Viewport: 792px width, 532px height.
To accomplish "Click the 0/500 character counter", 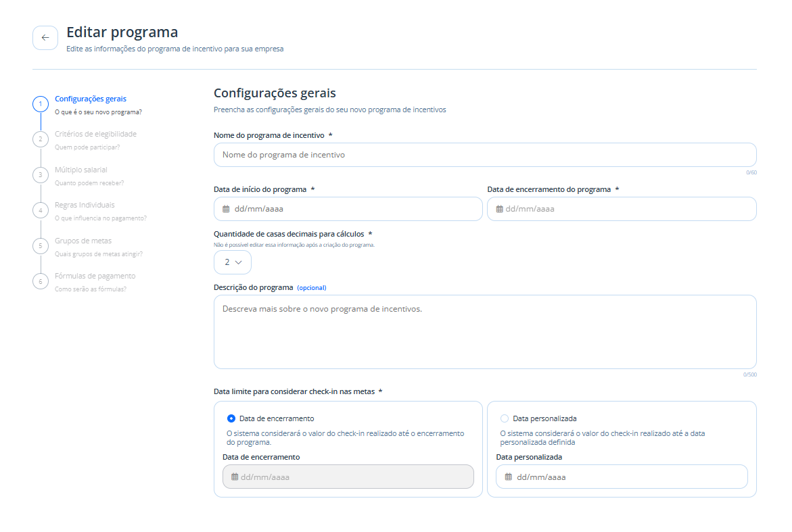I will point(749,375).
